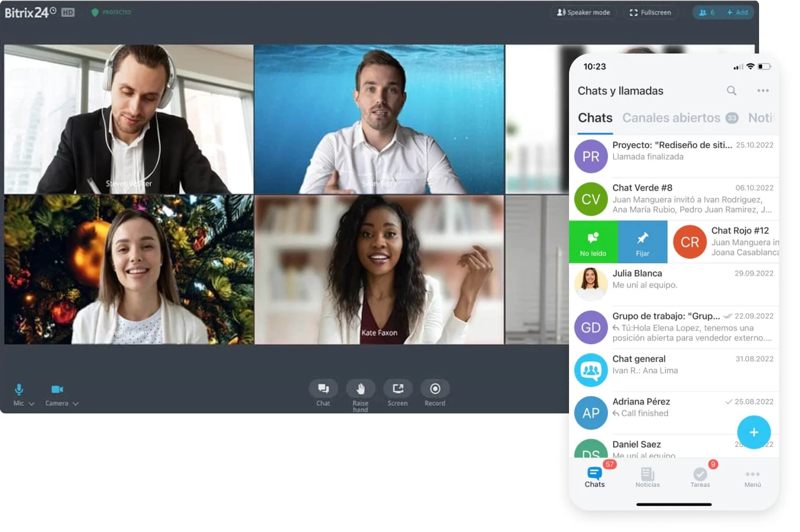Viewport: 800px width, 532px height.
Task: Tap the search magnifier in Chats y llamadas
Action: coord(731,91)
